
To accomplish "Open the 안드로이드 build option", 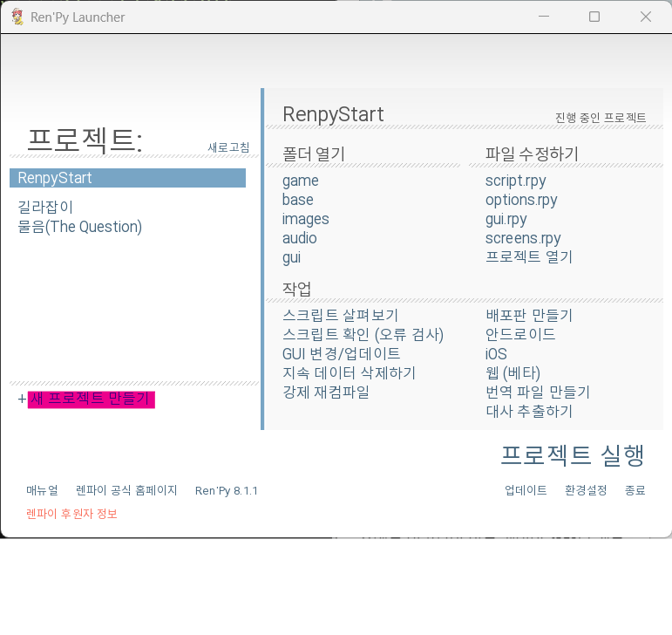I will [520, 334].
